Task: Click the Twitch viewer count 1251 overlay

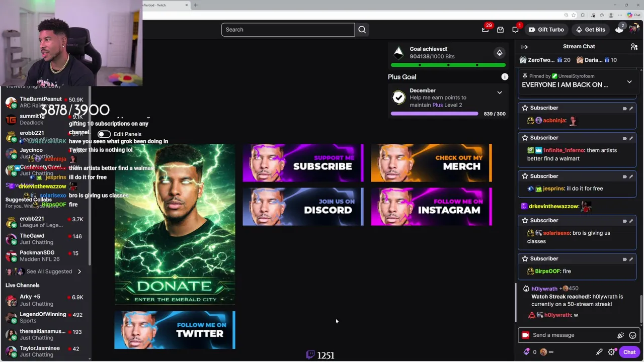Action: coord(320,355)
